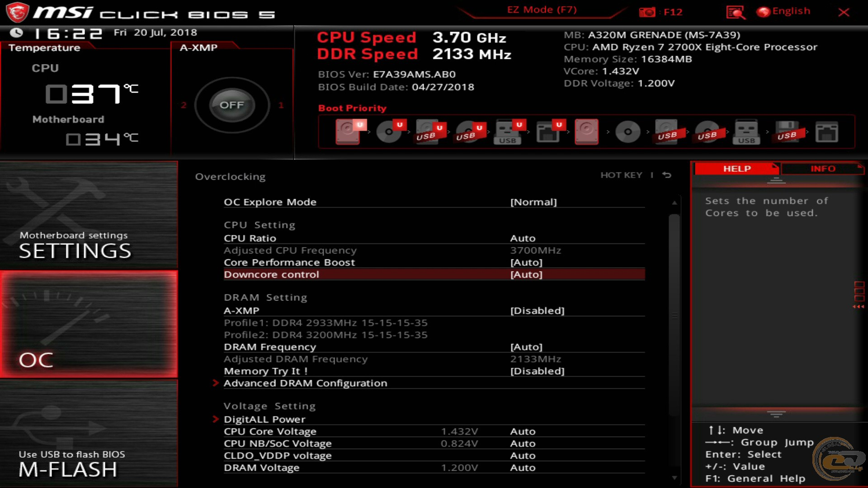This screenshot has height=488, width=868.
Task: Click the English language globe icon
Action: point(764,12)
